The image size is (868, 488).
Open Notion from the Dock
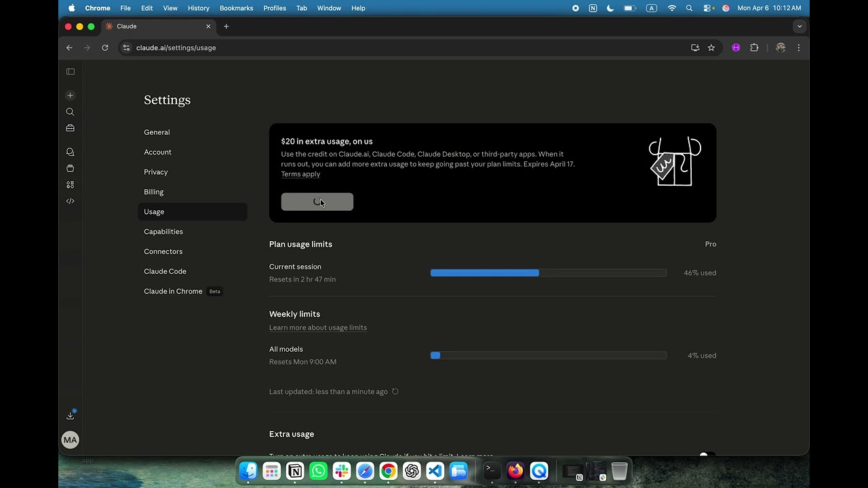[295, 471]
